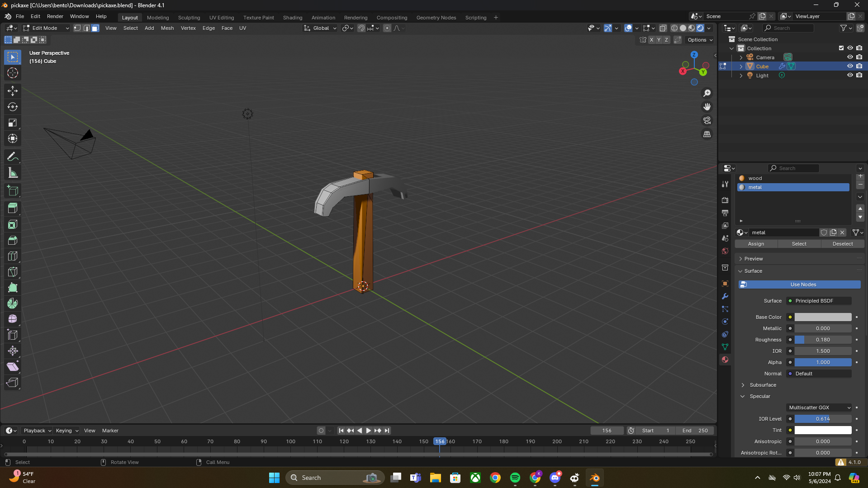
Task: Activate the Rotate tool
Action: pyautogui.click(x=13, y=107)
